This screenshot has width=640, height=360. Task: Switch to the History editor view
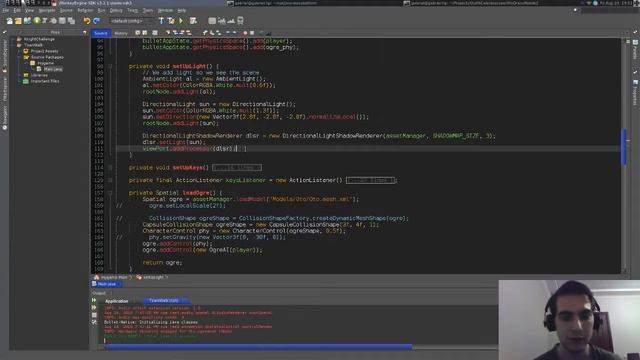tap(121, 33)
